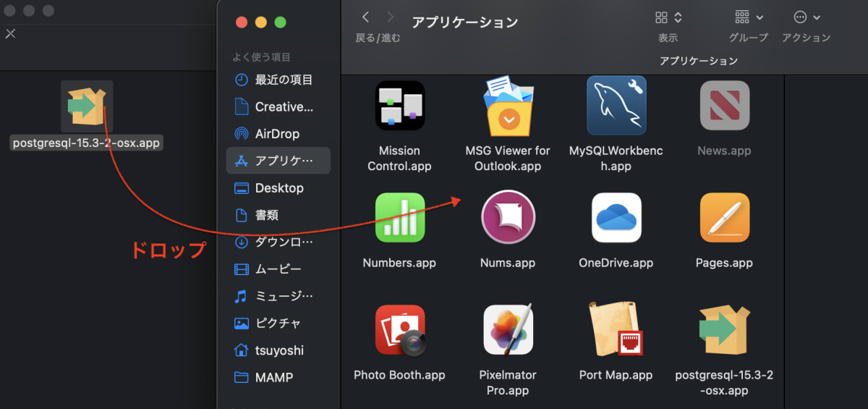This screenshot has height=409, width=868.
Task: Click the Mission Control.app label
Action: coord(399,159)
